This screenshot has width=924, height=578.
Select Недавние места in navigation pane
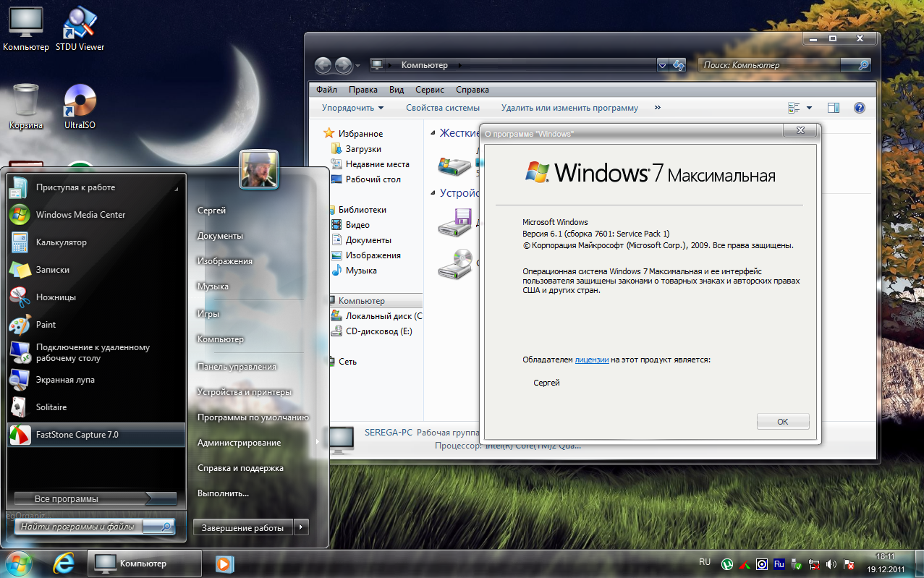click(x=370, y=164)
